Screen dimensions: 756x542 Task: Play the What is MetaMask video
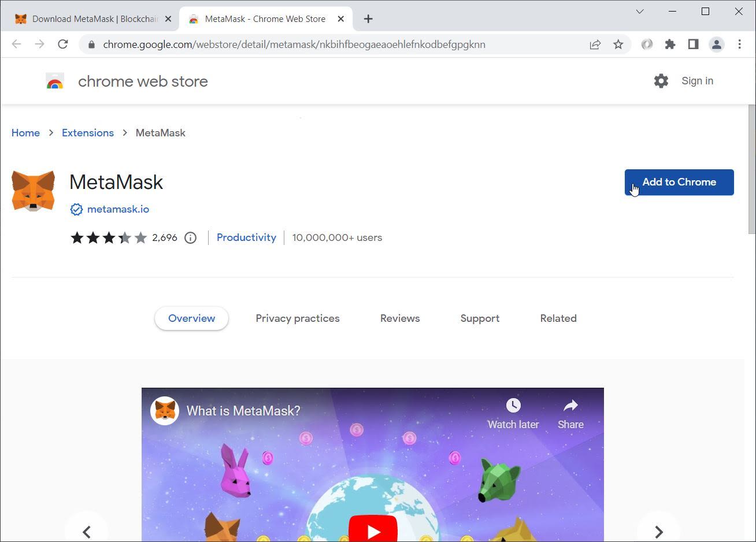click(x=373, y=530)
